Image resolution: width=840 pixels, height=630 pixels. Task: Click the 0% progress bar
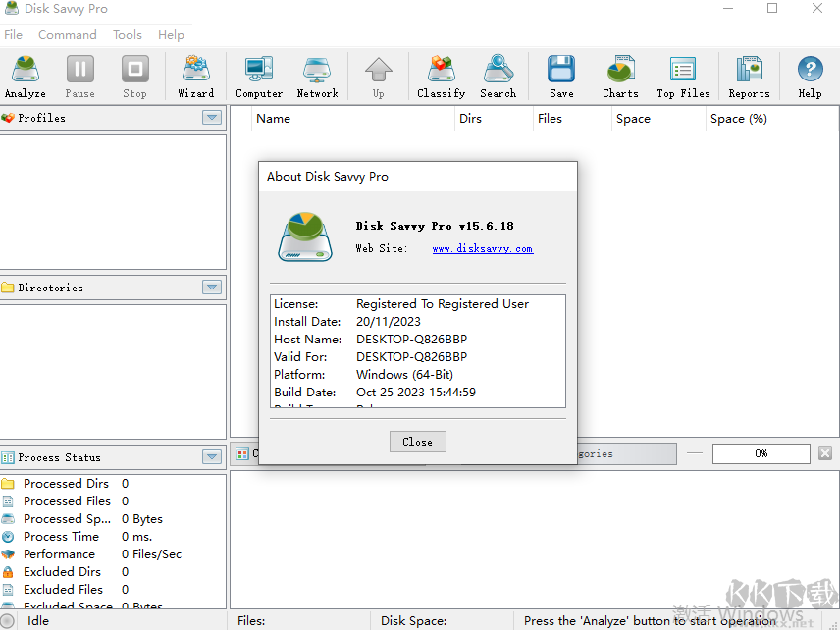pos(761,454)
